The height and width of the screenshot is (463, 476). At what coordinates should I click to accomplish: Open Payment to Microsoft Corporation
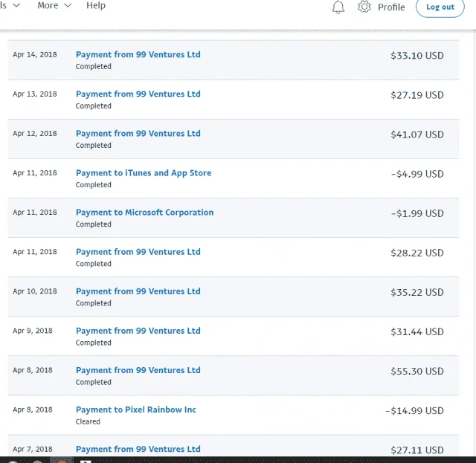144,213
